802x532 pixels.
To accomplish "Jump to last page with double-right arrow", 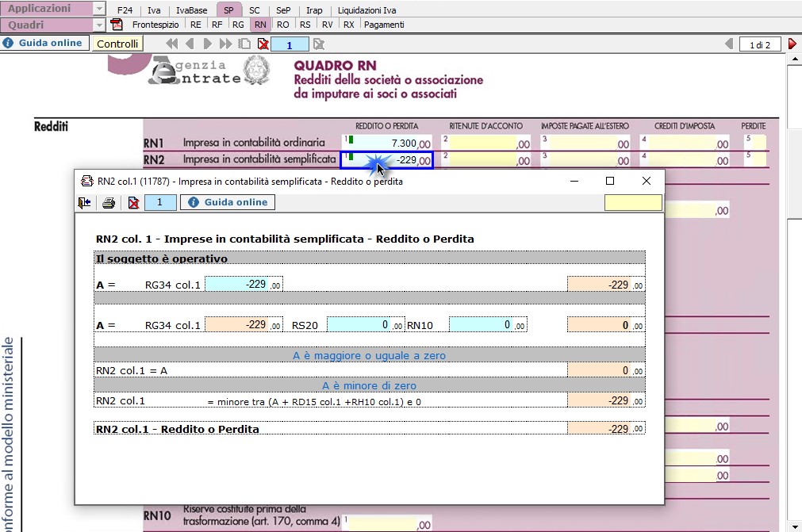I will [225, 44].
